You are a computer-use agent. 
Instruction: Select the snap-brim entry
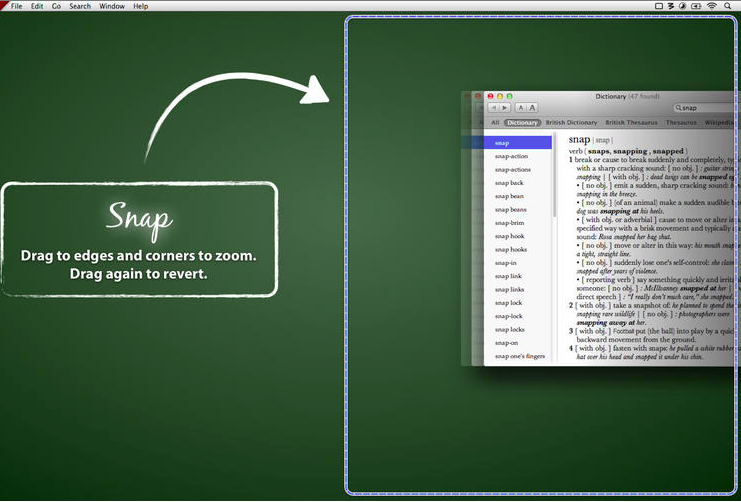[x=509, y=223]
